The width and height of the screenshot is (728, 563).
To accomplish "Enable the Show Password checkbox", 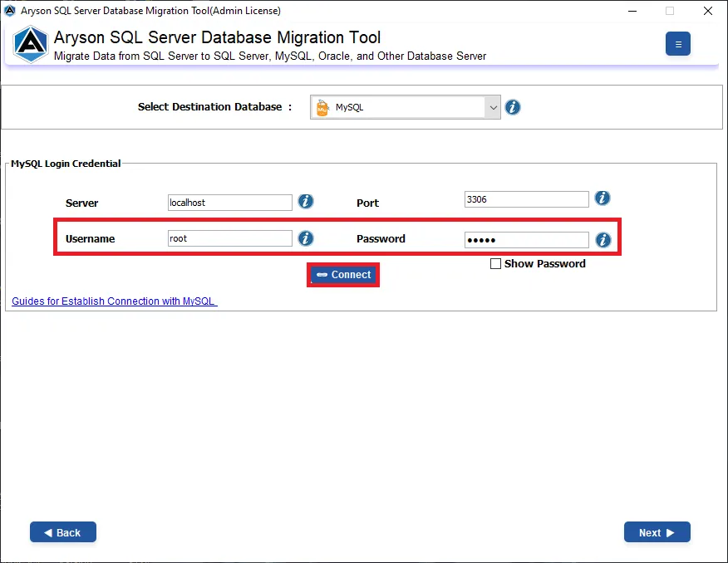I will point(495,264).
